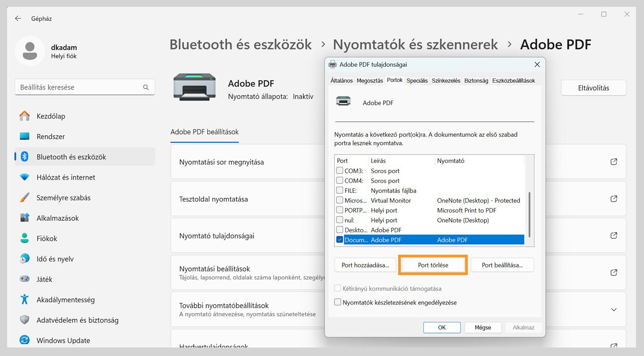
Task: Check Nyomtatók készletezésének engedélyezése
Action: pyautogui.click(x=337, y=302)
